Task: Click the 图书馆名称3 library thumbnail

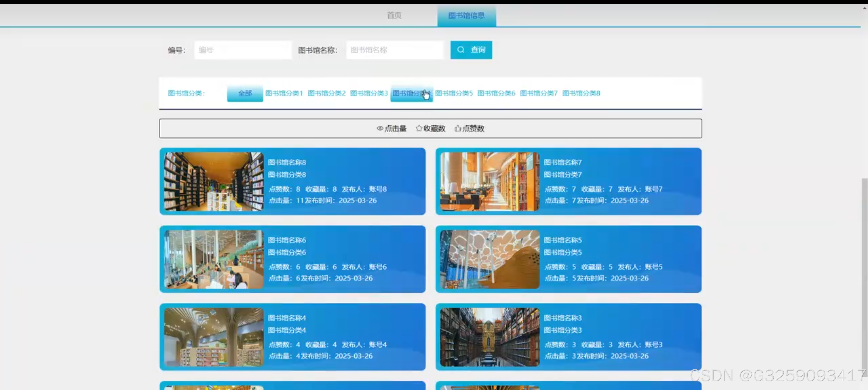Action: point(489,336)
